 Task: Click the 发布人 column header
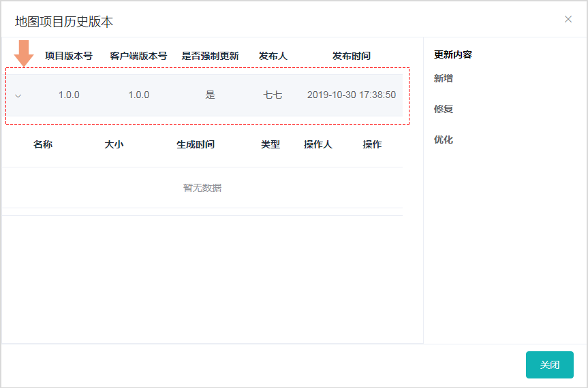[273, 56]
